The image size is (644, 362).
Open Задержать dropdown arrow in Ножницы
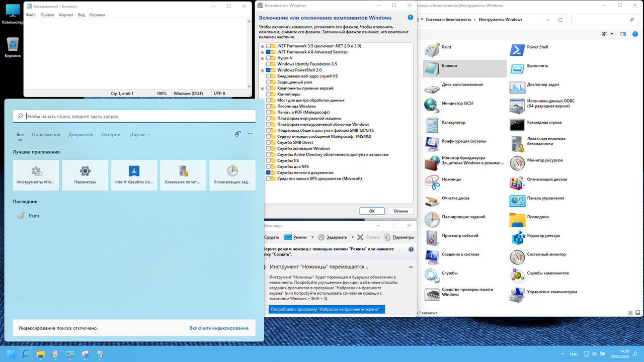coord(353,237)
